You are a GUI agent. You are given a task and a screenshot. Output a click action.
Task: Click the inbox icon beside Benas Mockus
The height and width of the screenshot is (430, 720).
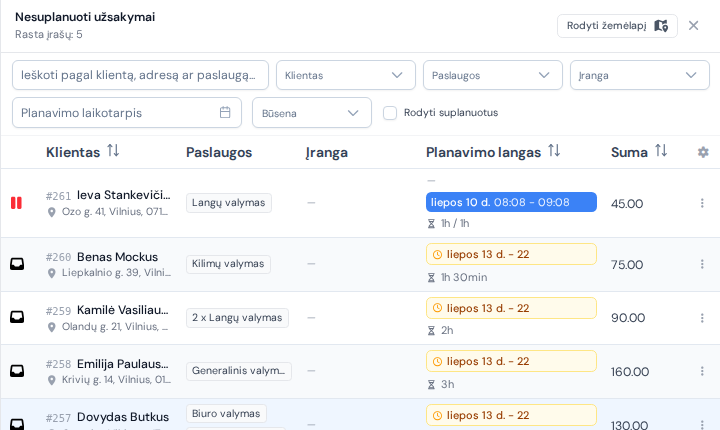click(17, 264)
